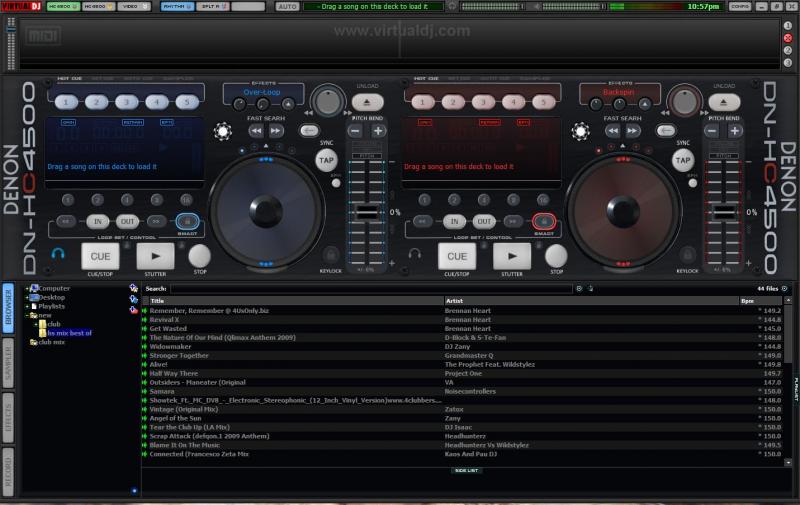Click the right deck pitch fader handle

click(x=723, y=212)
